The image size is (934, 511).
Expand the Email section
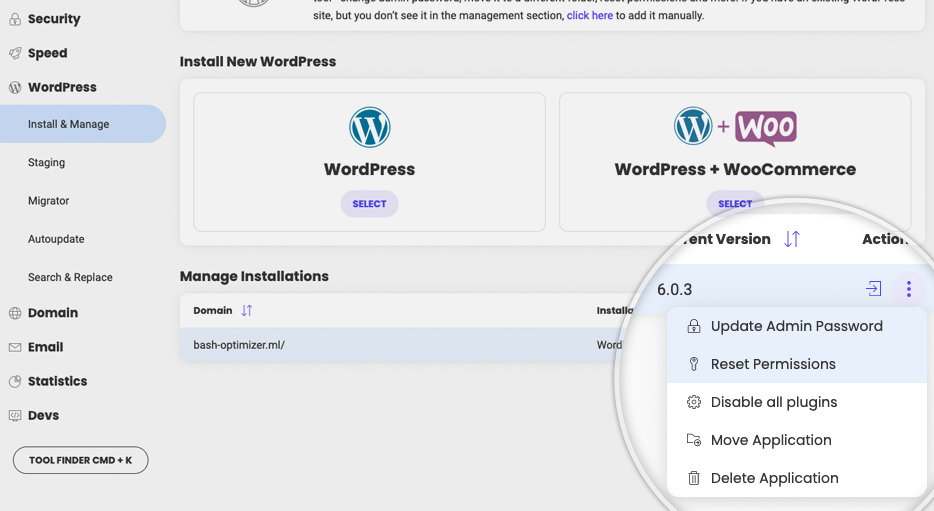pos(45,347)
